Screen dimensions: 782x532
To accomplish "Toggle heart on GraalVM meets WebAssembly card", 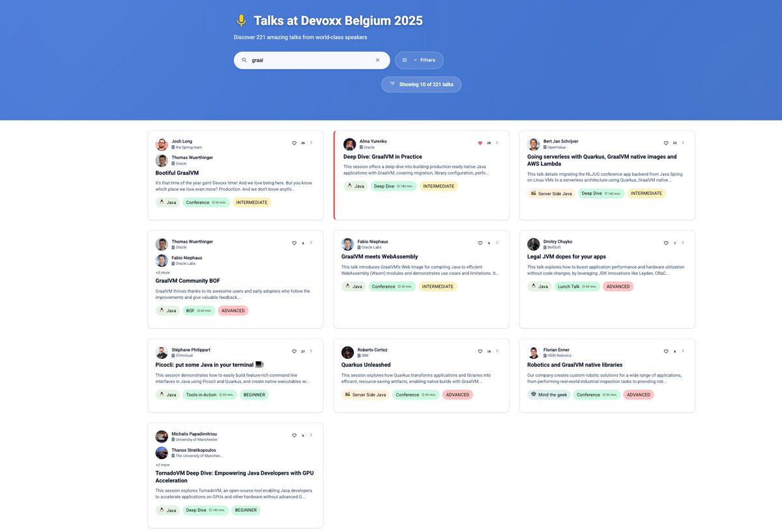I will tap(480, 243).
